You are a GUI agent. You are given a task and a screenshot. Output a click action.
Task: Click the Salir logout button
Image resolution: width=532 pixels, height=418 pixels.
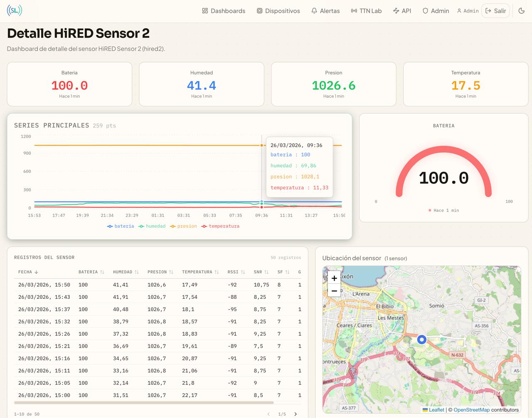click(495, 11)
